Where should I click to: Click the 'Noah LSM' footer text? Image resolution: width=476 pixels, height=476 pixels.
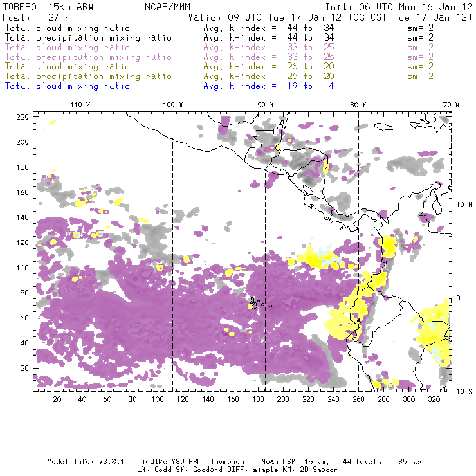(279, 462)
